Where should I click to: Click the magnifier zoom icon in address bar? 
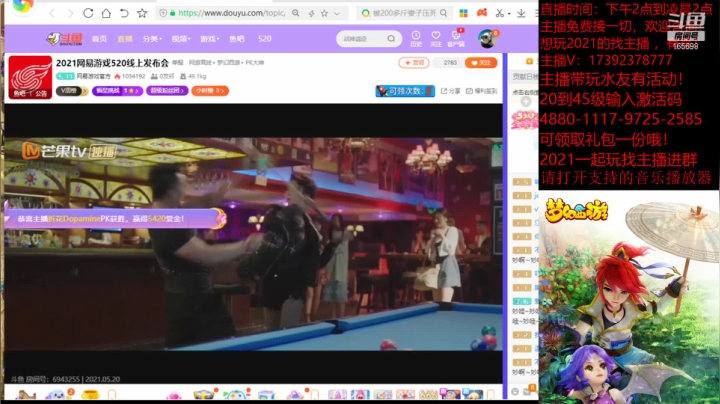click(296, 13)
